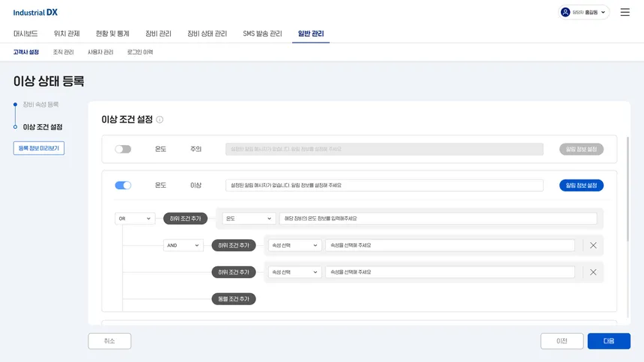Click the 다음 button

609,341
